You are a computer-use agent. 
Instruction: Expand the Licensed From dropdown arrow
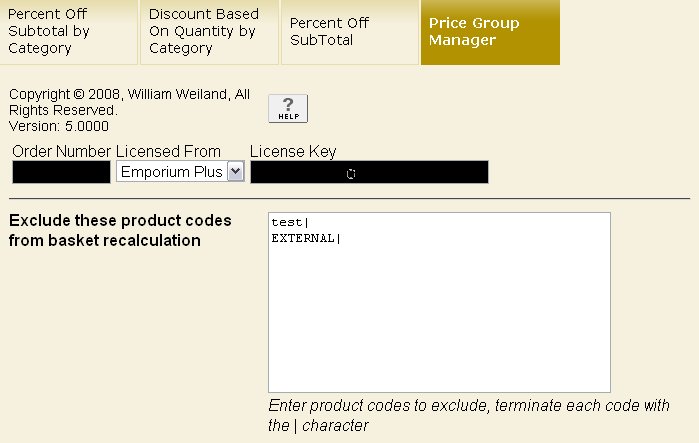click(236, 172)
